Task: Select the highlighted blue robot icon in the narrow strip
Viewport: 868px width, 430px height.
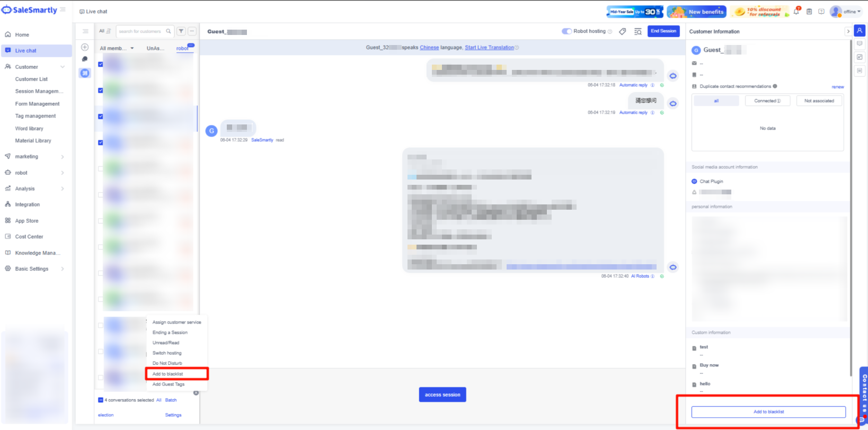Action: click(85, 73)
